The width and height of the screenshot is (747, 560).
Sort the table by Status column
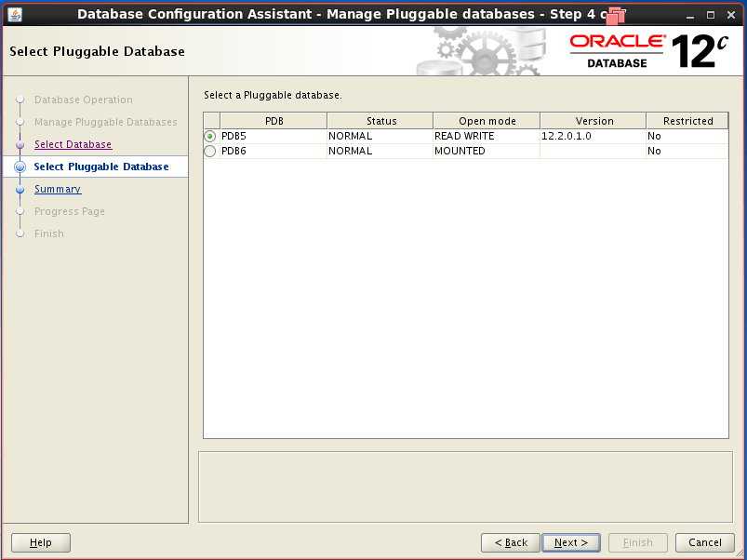pos(380,120)
